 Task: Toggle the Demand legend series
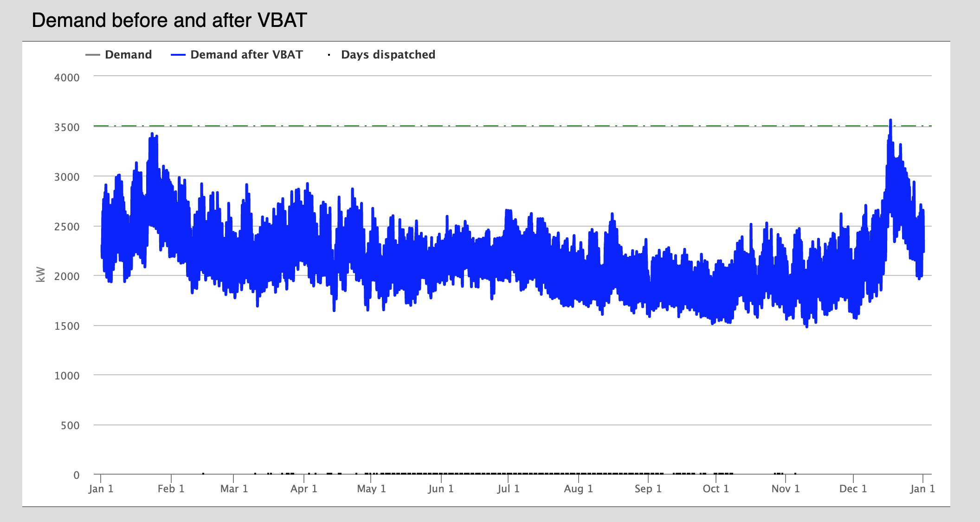click(128, 55)
